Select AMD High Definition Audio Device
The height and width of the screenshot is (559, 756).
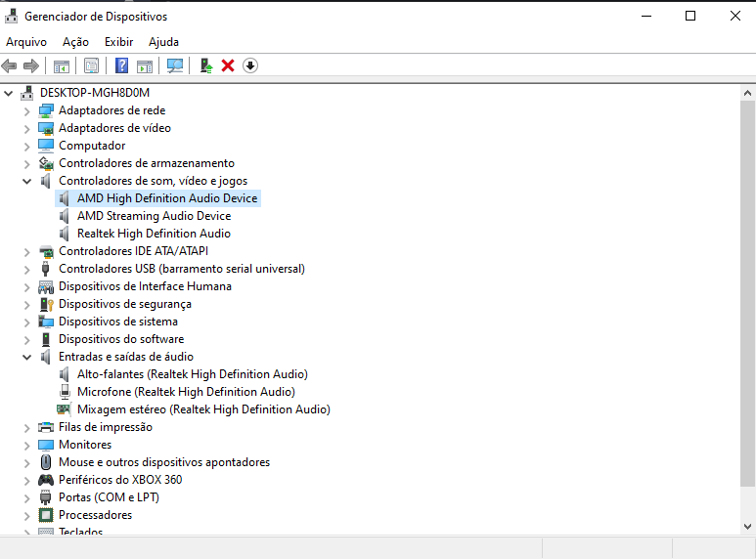coord(167,198)
